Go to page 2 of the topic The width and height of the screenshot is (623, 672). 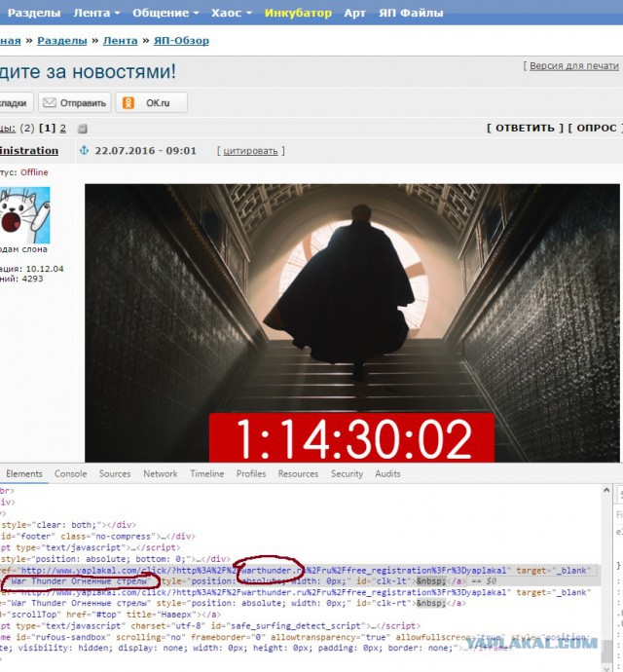coord(63,129)
